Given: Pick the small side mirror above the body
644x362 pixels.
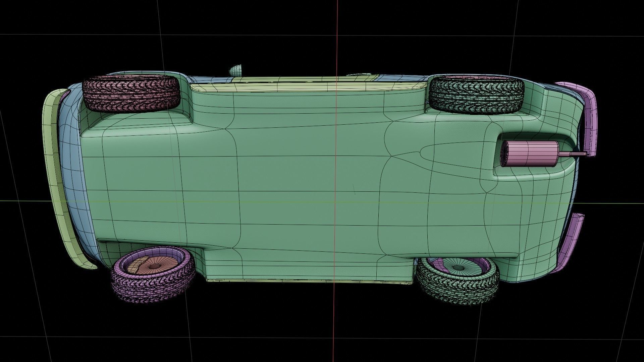Looking at the screenshot, I should tap(236, 70).
